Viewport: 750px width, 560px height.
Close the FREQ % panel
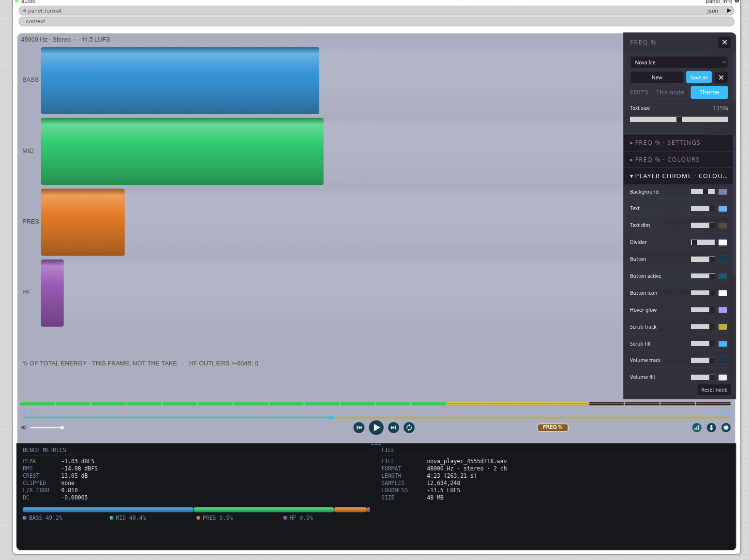pos(724,42)
